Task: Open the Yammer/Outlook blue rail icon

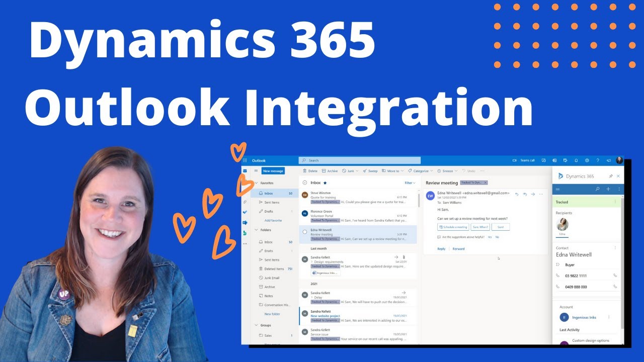Action: pyautogui.click(x=245, y=222)
